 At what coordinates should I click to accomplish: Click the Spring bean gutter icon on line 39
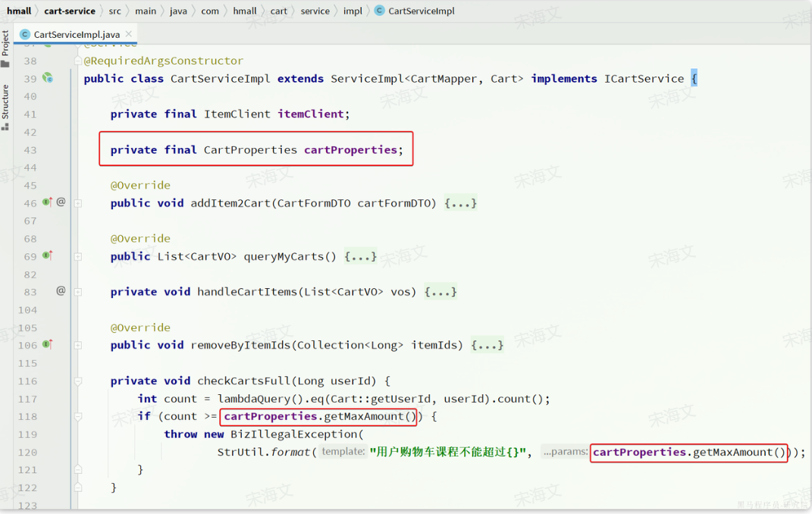(48, 77)
